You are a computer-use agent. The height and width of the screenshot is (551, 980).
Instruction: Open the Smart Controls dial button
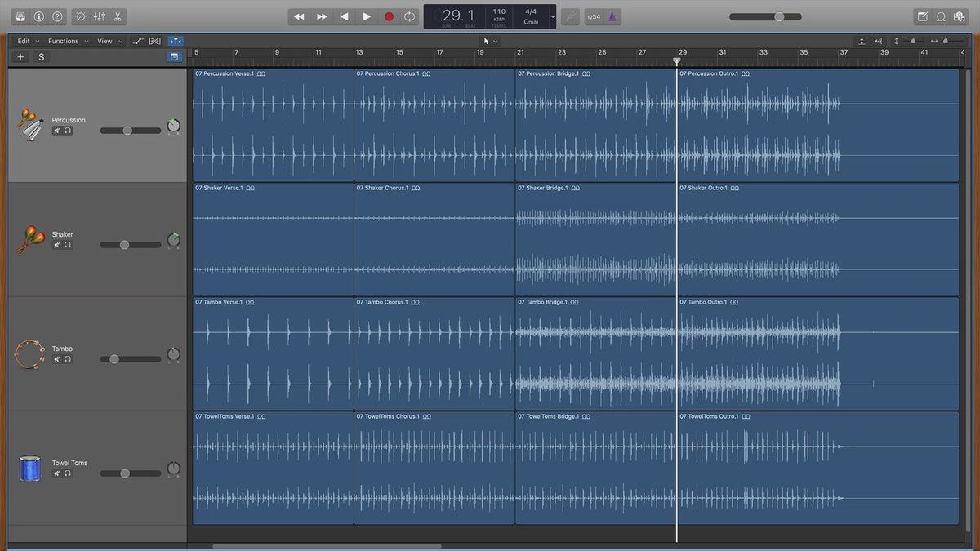tap(80, 16)
